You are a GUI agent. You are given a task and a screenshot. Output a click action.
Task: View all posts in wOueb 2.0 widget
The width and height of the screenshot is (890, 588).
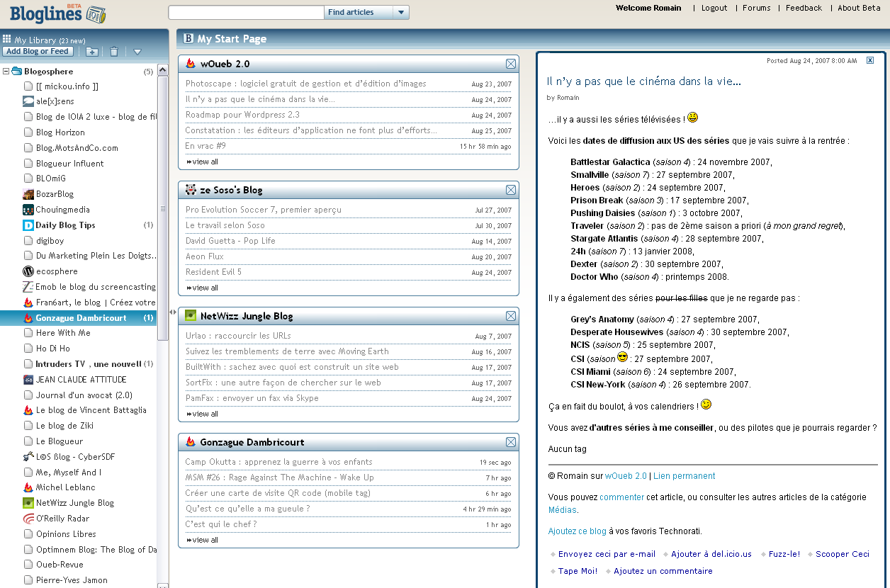[x=202, y=162]
